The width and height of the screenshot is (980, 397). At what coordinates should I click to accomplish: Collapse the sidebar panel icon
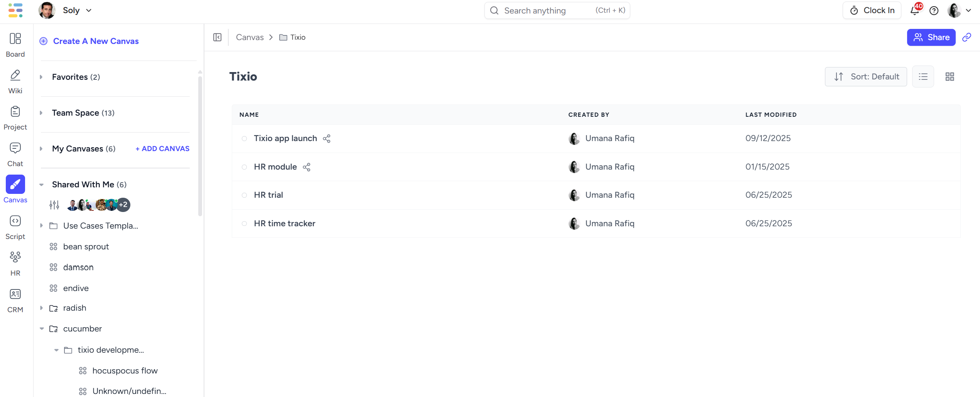pos(218,37)
